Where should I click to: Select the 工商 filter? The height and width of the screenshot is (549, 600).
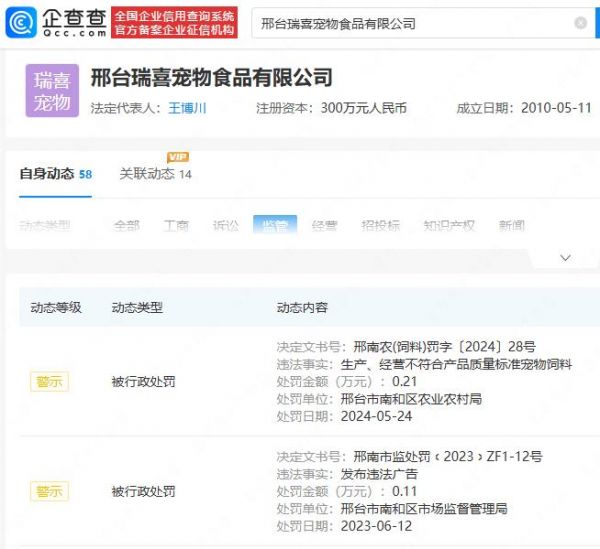point(176,225)
